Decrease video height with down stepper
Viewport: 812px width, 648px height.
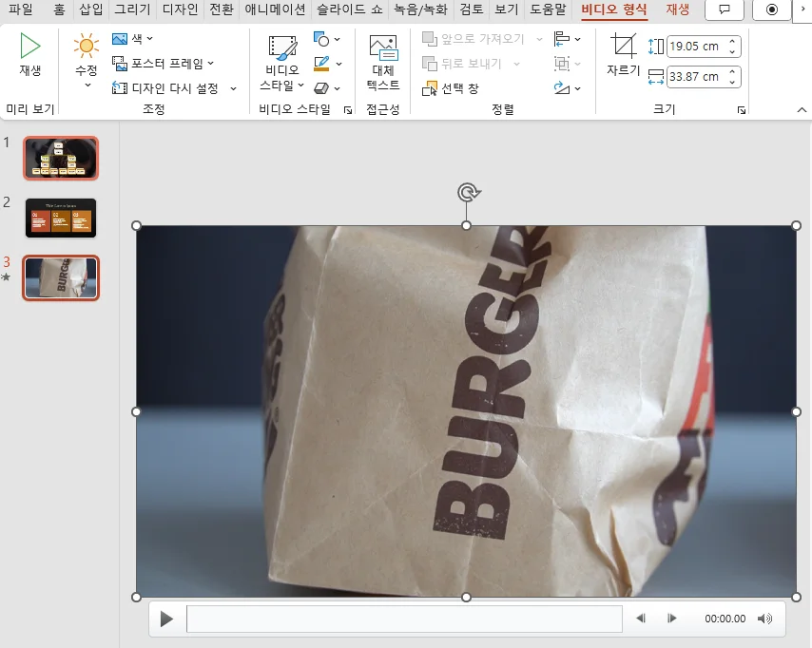[x=732, y=51]
